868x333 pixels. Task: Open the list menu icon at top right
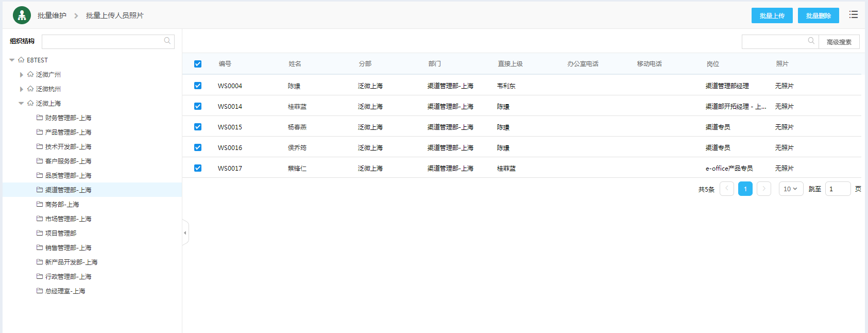854,15
